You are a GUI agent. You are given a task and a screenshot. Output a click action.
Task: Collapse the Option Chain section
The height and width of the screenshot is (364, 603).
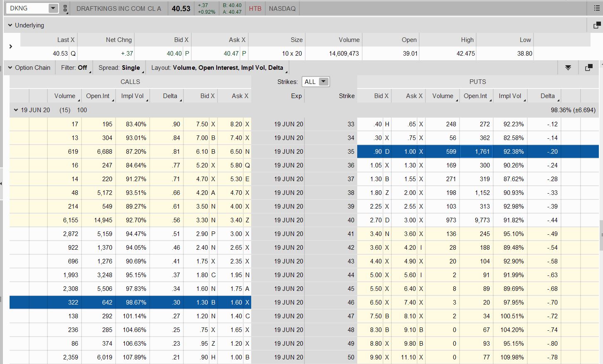tap(10, 68)
